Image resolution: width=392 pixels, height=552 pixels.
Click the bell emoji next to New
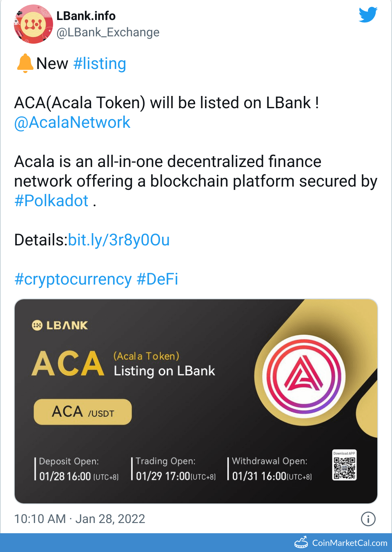[24, 63]
